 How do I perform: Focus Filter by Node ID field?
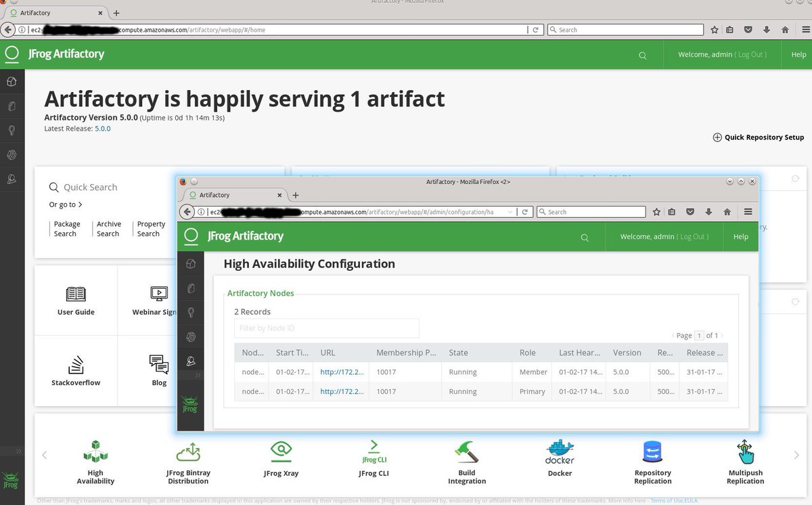point(327,328)
